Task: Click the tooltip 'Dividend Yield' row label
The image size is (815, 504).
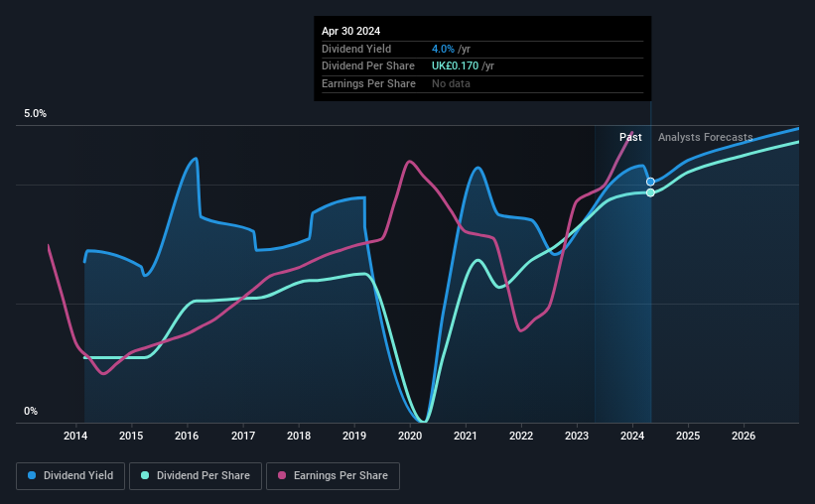Action: (356, 49)
